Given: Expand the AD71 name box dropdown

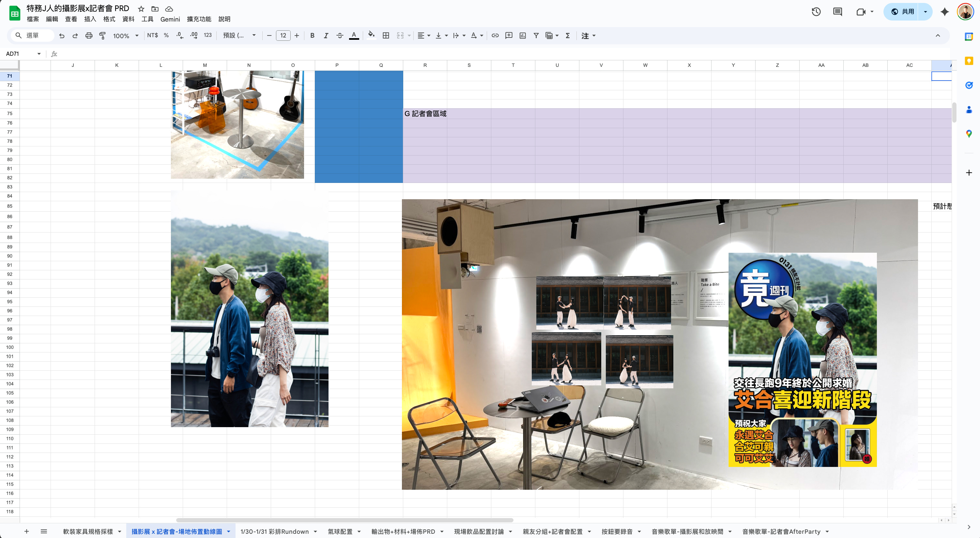Looking at the screenshot, I should pos(39,53).
